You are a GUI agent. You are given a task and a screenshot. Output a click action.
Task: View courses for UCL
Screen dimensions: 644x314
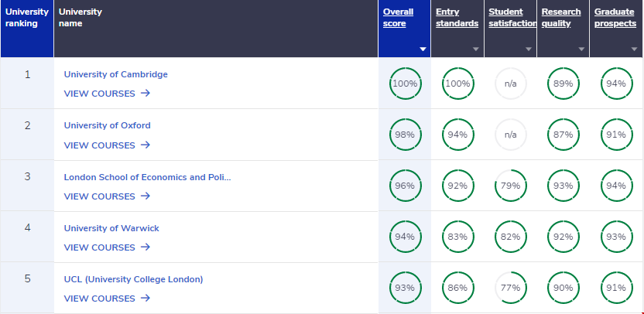coord(107,299)
